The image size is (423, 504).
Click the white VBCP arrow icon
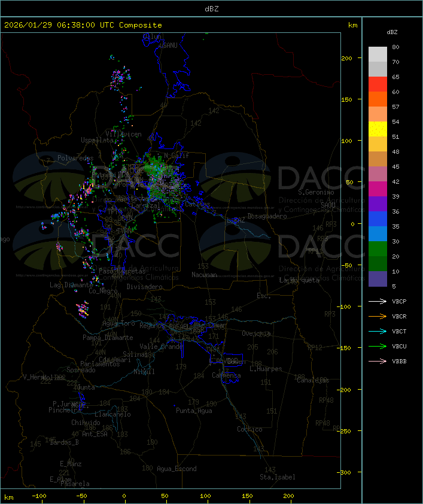(378, 301)
